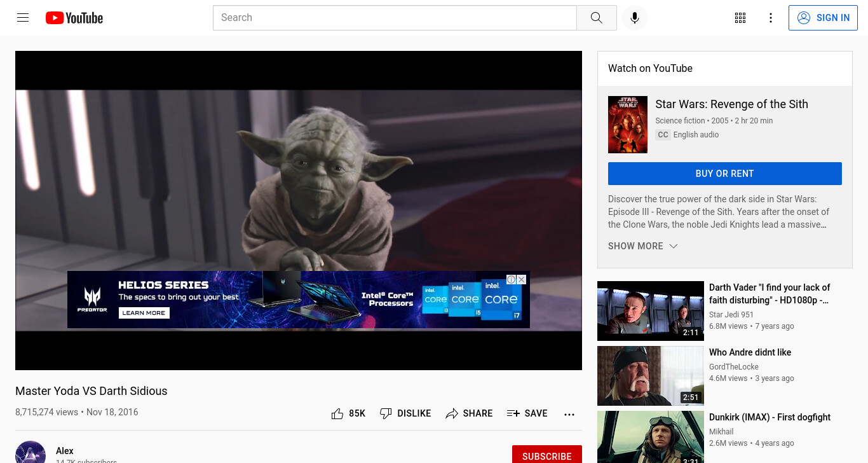
Task: Open settings three-dot menu in header
Action: pyautogui.click(x=771, y=18)
